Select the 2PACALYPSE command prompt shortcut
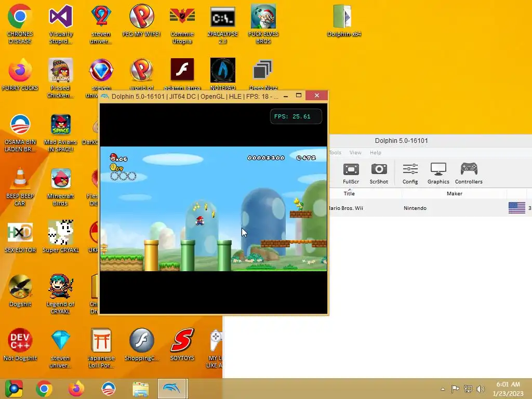The width and height of the screenshot is (532, 399). pyautogui.click(x=222, y=24)
